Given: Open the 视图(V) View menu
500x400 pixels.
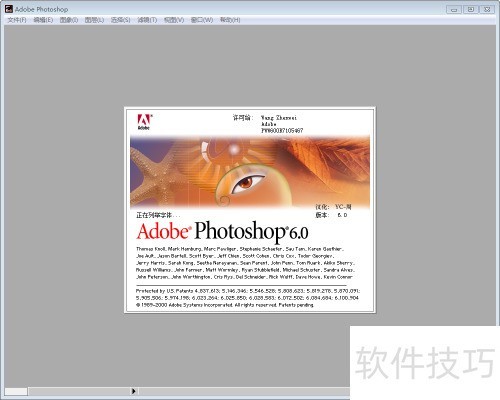Looking at the screenshot, I should point(174,20).
